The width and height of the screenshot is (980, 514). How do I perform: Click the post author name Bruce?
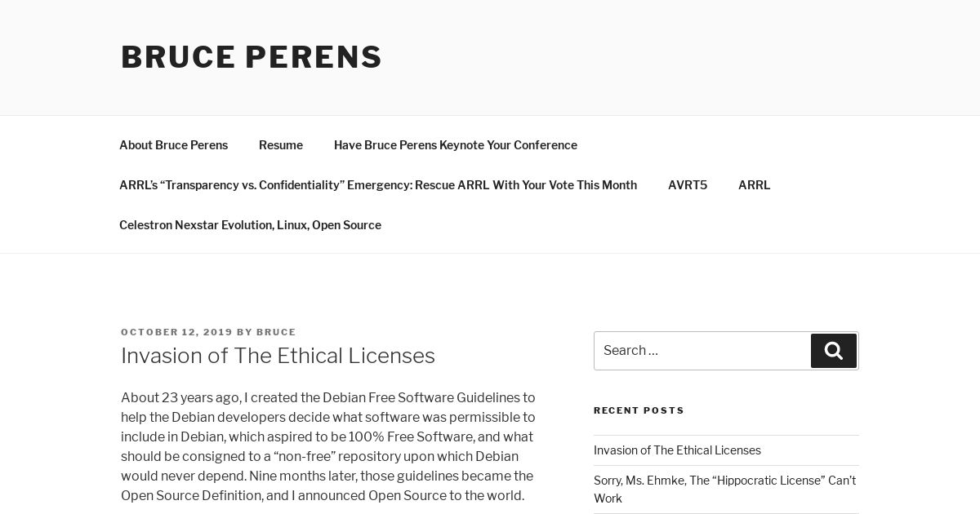point(276,332)
